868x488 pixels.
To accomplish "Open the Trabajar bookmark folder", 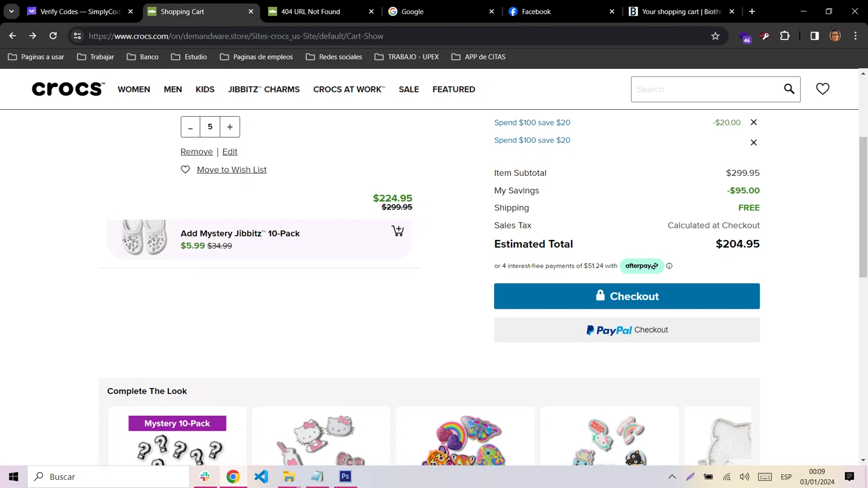I will 95,57.
